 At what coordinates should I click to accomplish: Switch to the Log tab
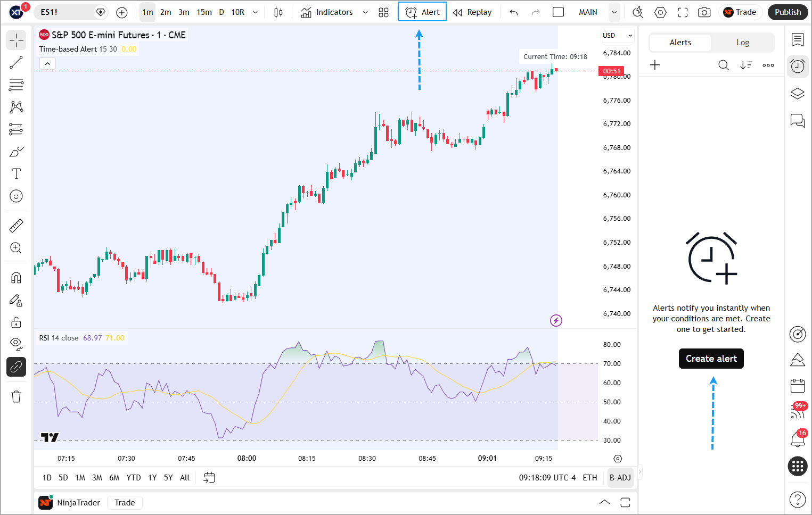pos(742,43)
